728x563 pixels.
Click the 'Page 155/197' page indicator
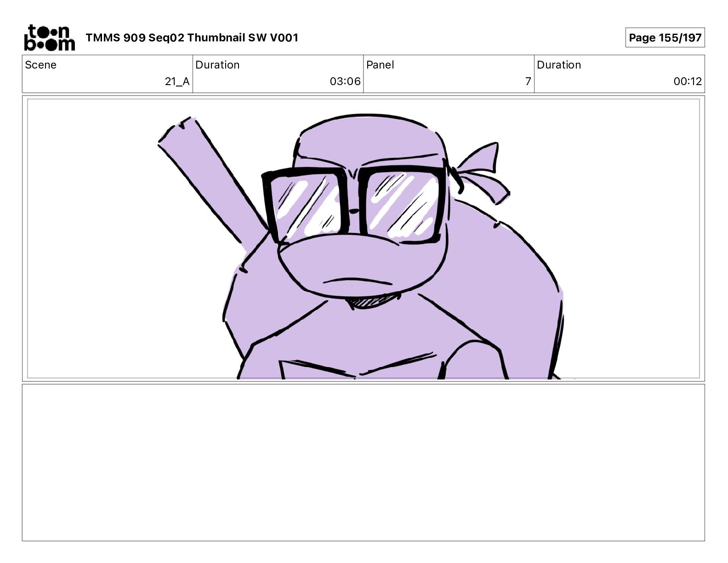click(665, 38)
